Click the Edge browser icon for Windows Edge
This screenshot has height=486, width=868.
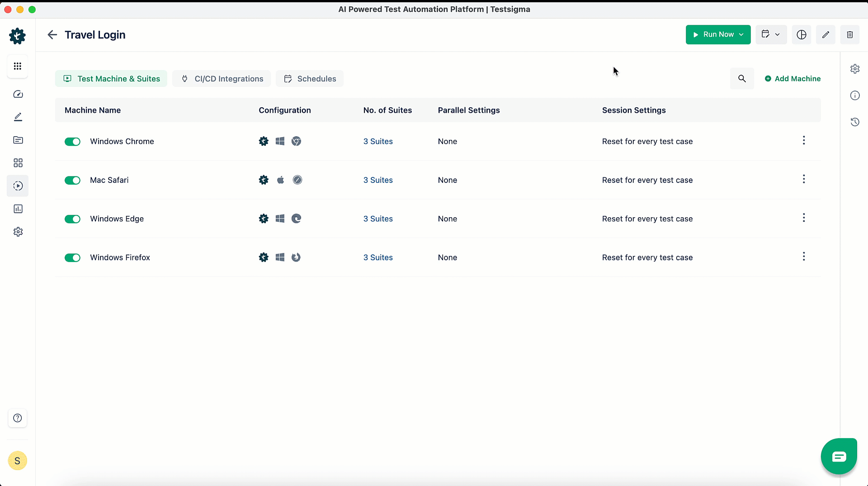click(x=296, y=219)
